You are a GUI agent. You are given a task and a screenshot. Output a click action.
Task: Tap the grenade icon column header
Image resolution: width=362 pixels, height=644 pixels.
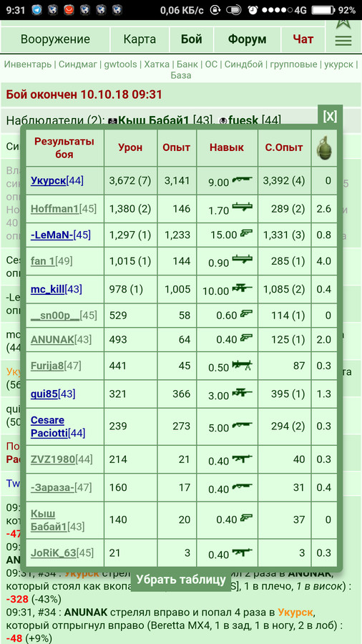(324, 148)
